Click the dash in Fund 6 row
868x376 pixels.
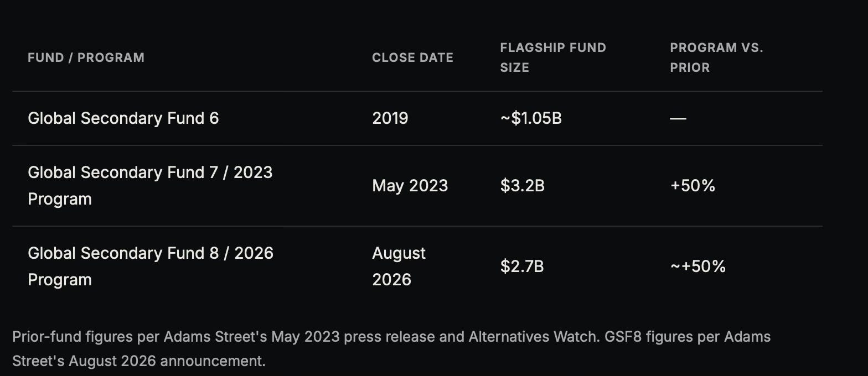[x=678, y=118]
